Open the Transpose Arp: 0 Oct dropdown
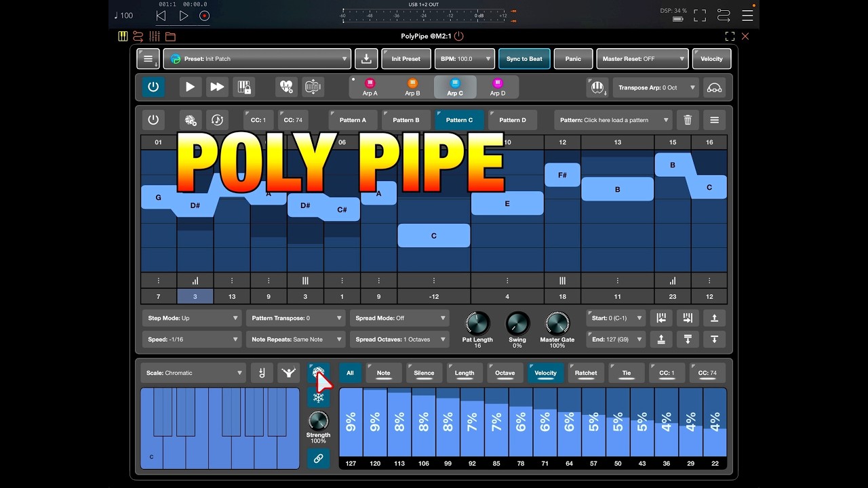The width and height of the screenshot is (868, 488). point(656,87)
